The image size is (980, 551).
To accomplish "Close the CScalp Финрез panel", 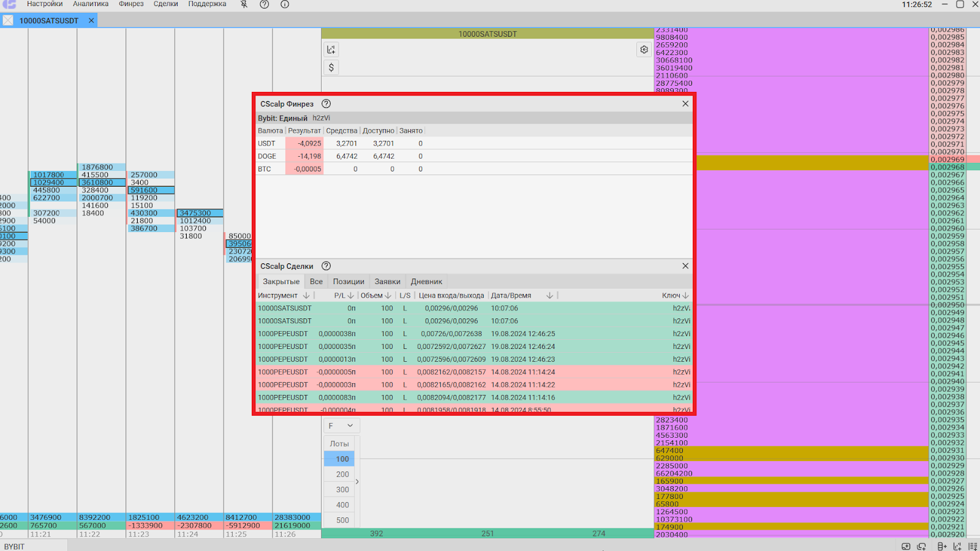I will point(685,104).
